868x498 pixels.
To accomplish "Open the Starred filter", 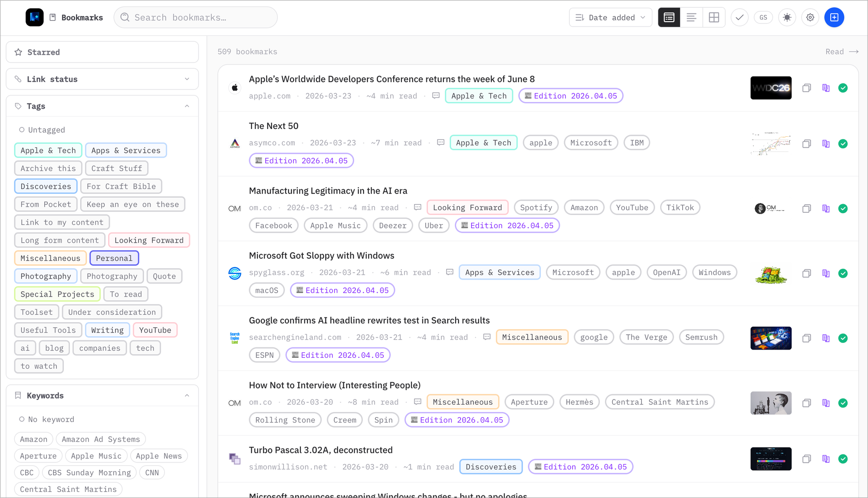I will click(x=102, y=52).
